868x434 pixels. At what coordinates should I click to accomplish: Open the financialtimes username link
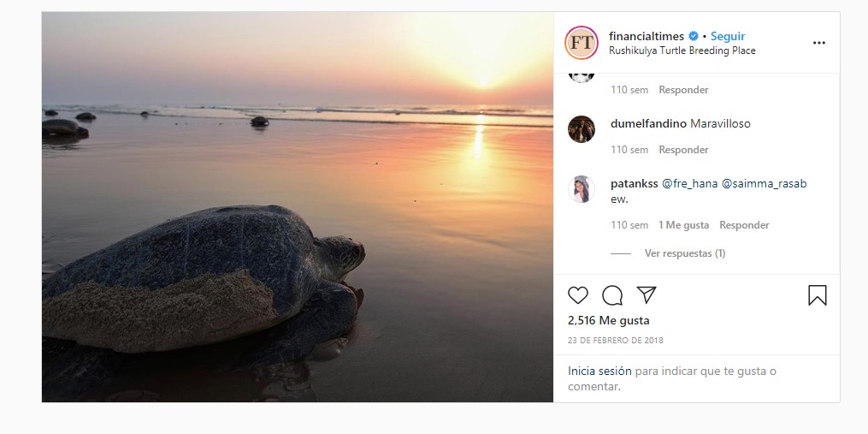click(x=646, y=36)
